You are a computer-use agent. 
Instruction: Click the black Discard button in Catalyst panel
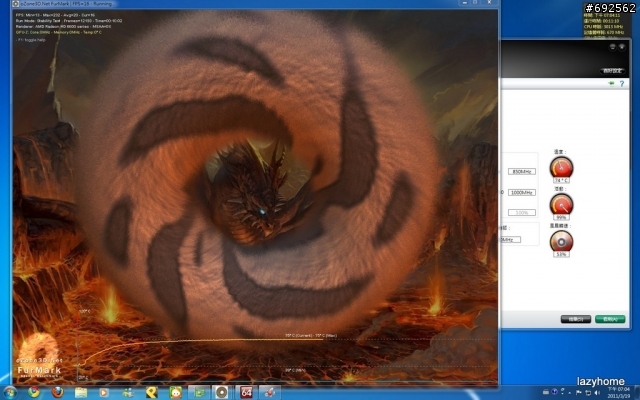click(x=576, y=319)
